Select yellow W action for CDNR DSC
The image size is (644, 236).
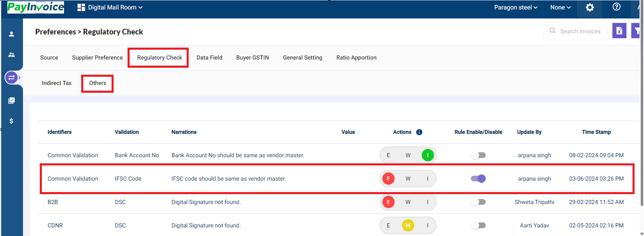408,225
